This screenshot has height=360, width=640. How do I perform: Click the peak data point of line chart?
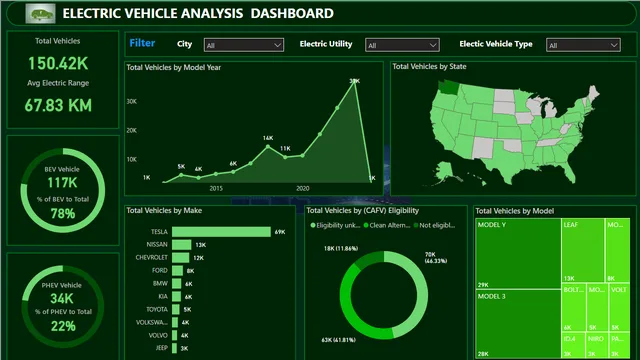click(x=355, y=82)
